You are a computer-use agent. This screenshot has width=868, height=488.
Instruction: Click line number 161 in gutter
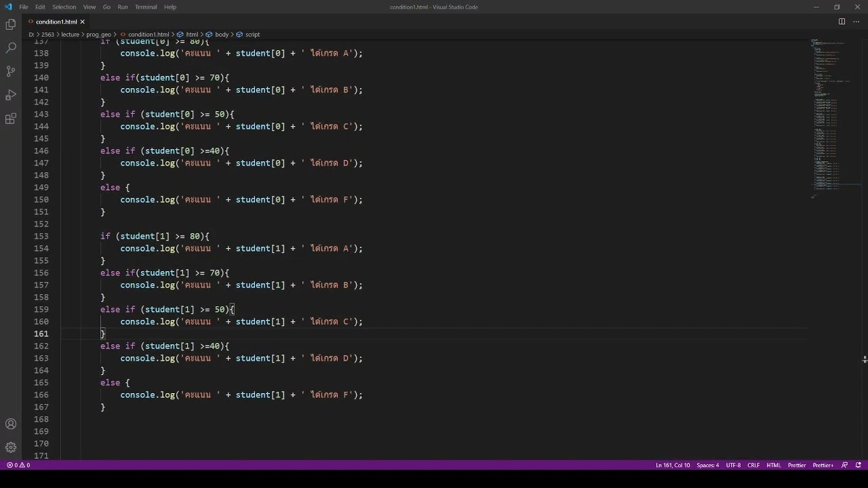point(41,334)
